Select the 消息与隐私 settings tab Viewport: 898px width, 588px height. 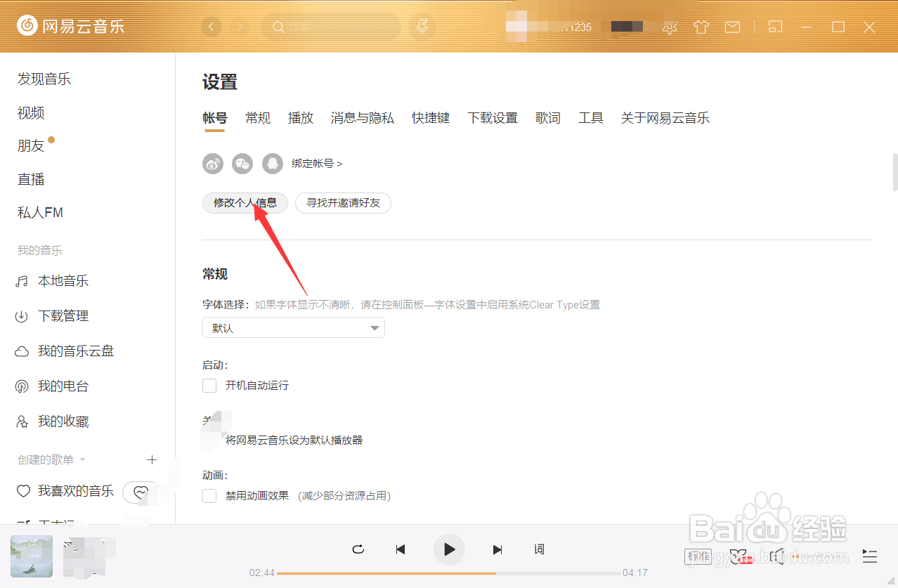click(x=363, y=118)
